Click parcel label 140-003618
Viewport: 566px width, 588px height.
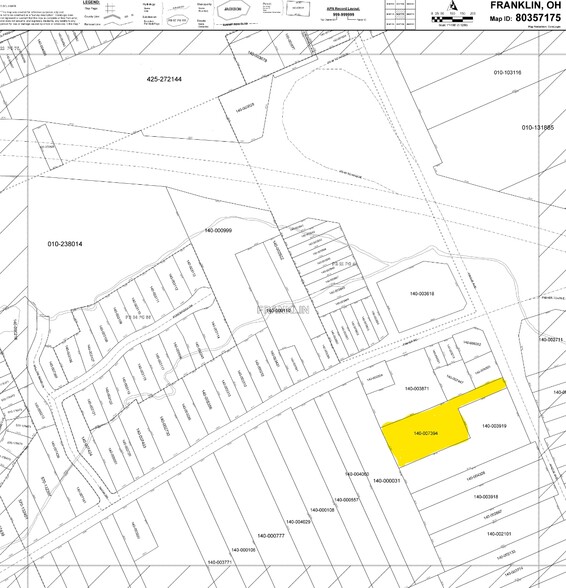coord(422,294)
